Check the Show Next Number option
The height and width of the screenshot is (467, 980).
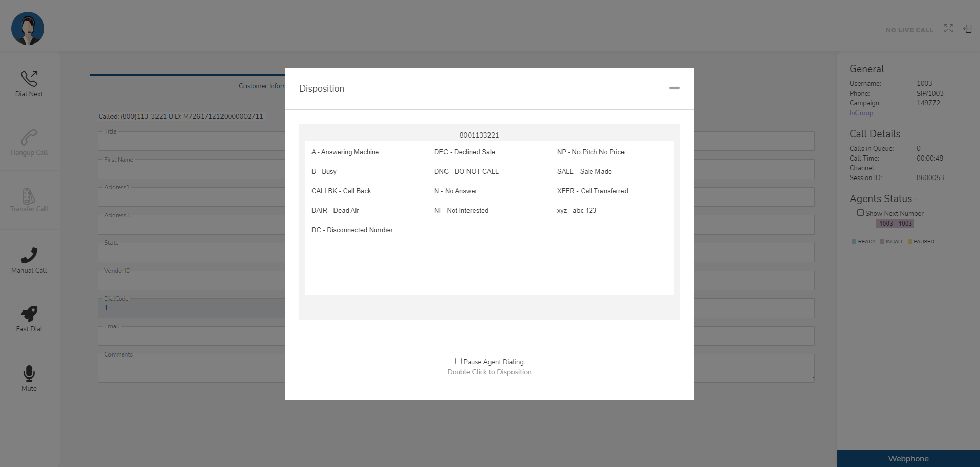(x=860, y=213)
